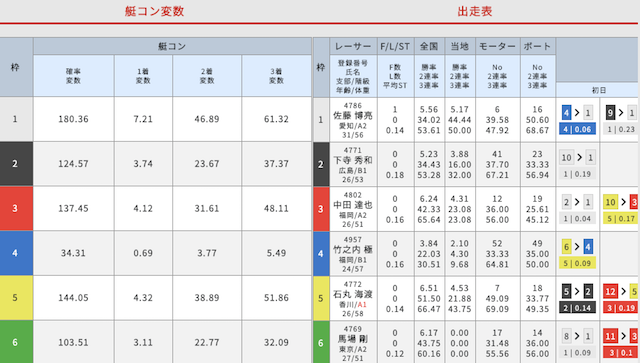Click the モーター column header
Image resolution: width=640 pixels, height=363 pixels.
(x=497, y=46)
